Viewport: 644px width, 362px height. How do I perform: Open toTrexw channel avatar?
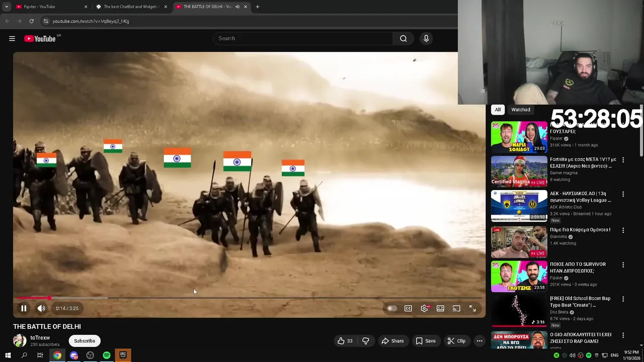(x=20, y=341)
